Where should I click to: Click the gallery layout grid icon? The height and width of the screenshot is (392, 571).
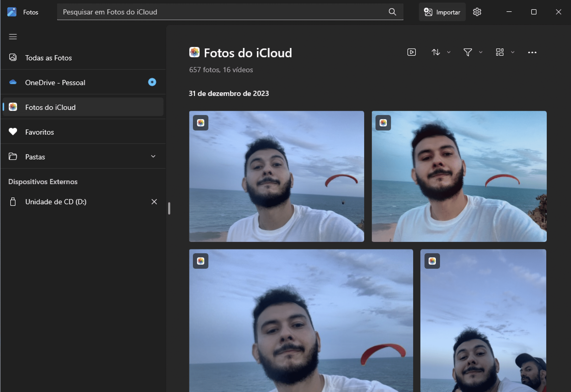pyautogui.click(x=500, y=52)
